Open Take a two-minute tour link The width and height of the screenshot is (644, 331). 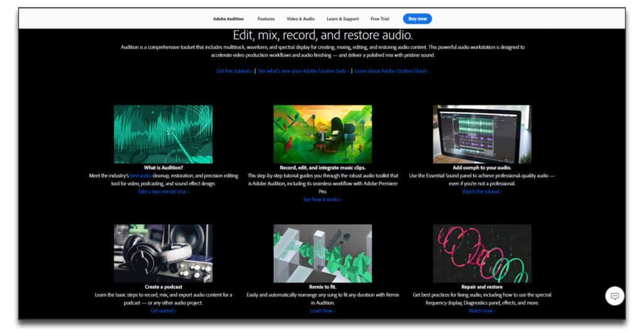pyautogui.click(x=164, y=192)
